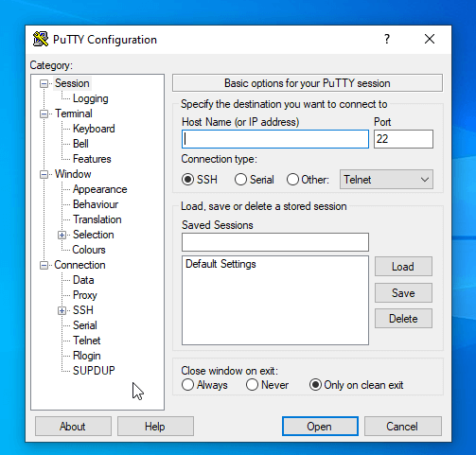This screenshot has height=455, width=476.
Task: Open the Appearance category
Action: [100, 189]
